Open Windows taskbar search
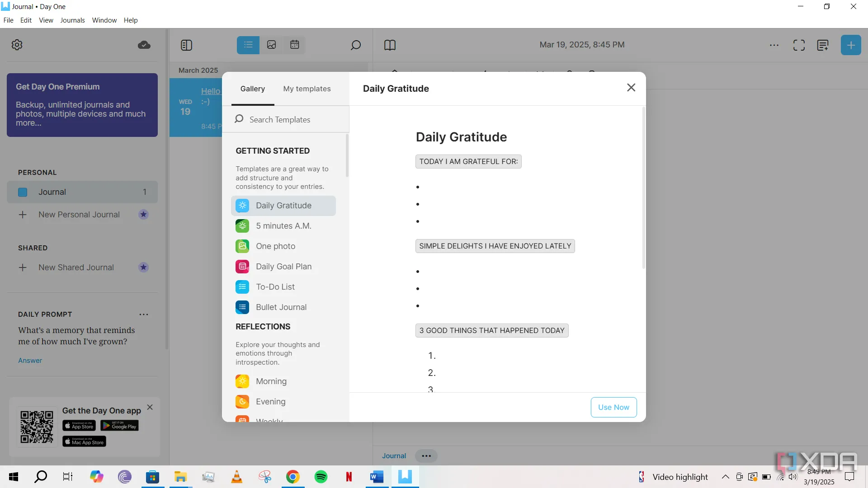The image size is (868, 488). [41, 477]
